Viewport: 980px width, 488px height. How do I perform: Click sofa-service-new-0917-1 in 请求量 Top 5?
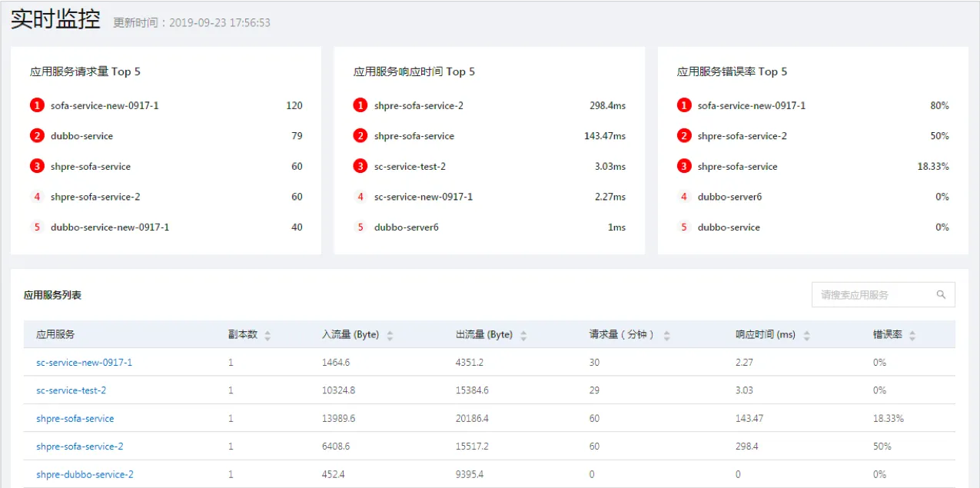[105, 105]
